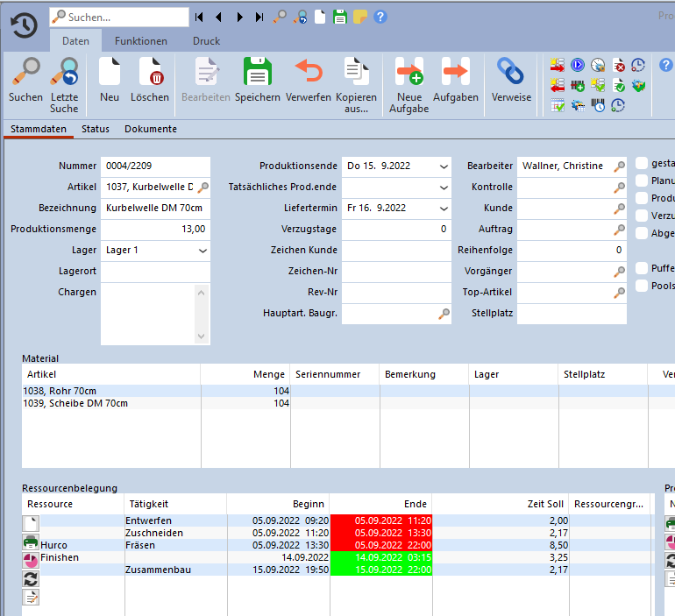The height and width of the screenshot is (616, 675).
Task: Click the Kopieren aus document icon
Action: coord(356,73)
